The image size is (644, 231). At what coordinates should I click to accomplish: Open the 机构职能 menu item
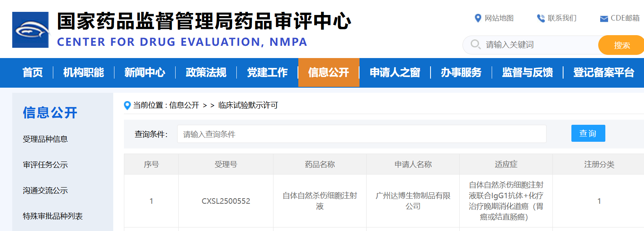pyautogui.click(x=84, y=73)
